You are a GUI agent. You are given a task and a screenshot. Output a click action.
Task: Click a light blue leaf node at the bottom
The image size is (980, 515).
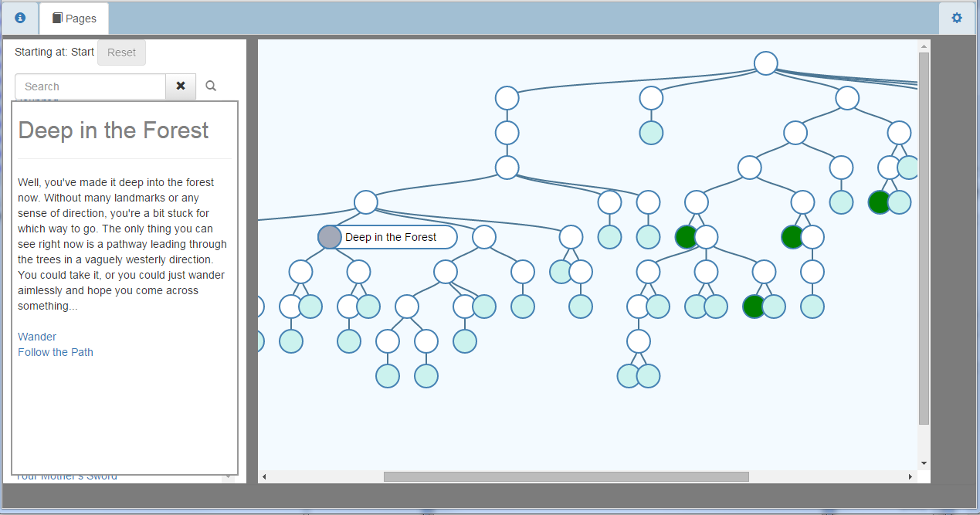(x=387, y=376)
